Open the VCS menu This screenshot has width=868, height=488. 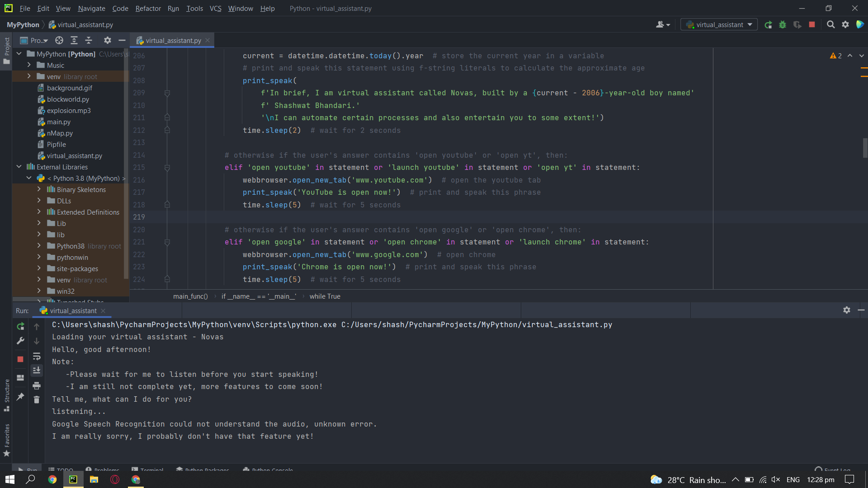coord(215,8)
